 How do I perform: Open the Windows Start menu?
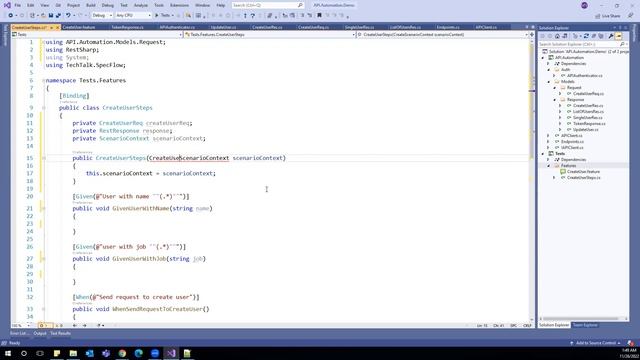tap(8, 353)
